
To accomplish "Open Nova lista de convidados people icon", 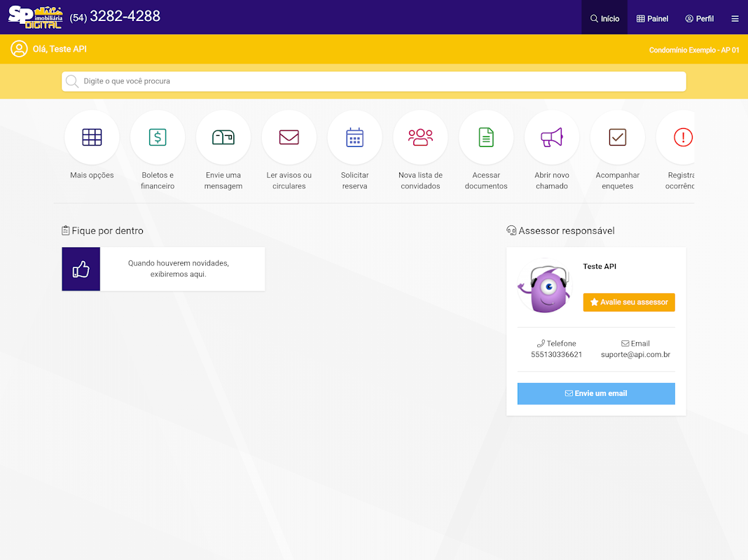I will 420,137.
